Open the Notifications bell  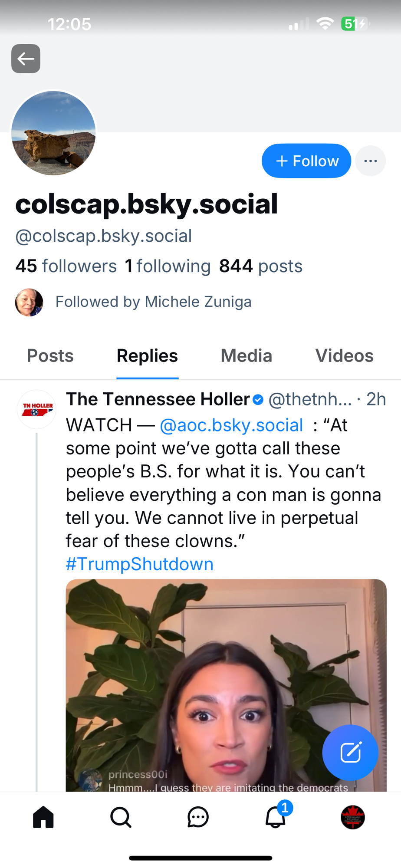276,817
